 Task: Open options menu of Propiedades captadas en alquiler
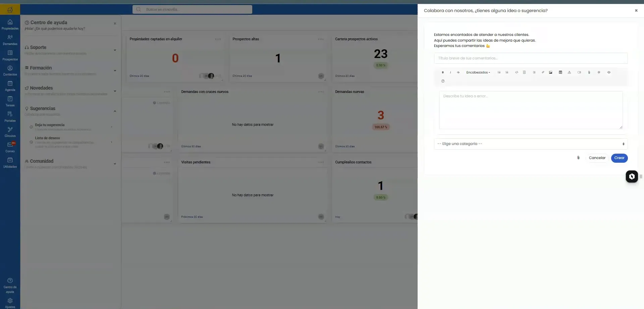point(218,39)
